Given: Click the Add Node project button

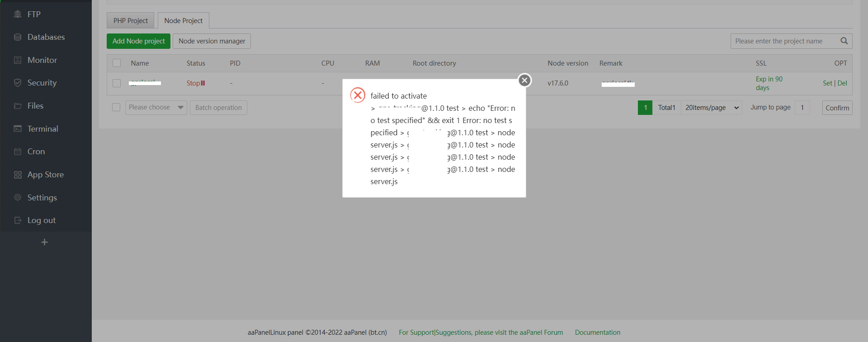Looking at the screenshot, I should (138, 41).
